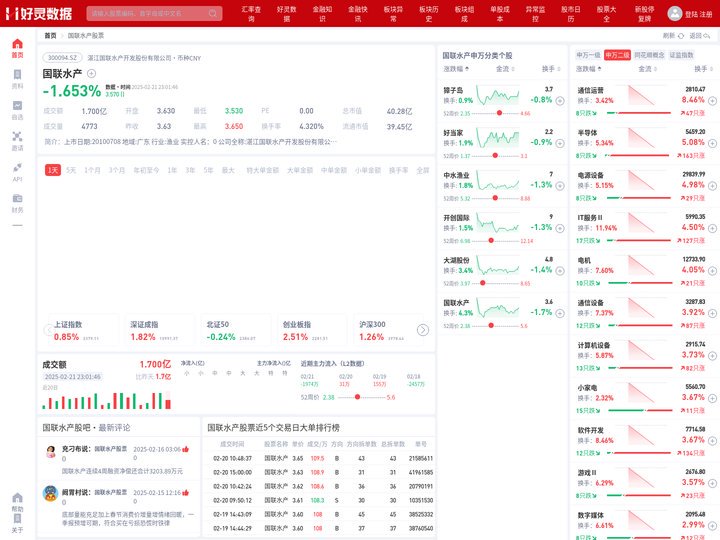Switch to 申万一级 tab

click(x=588, y=55)
